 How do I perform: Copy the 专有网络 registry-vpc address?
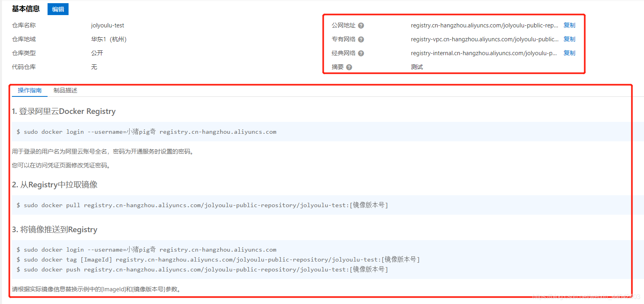click(569, 39)
